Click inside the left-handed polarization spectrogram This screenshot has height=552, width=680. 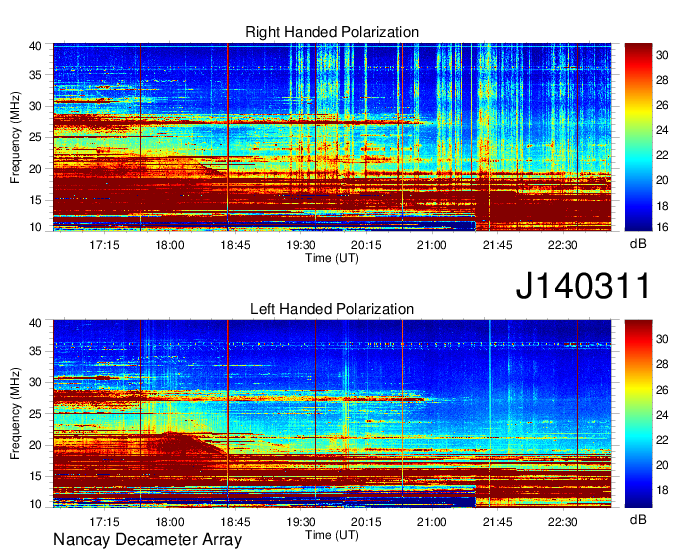click(332, 414)
